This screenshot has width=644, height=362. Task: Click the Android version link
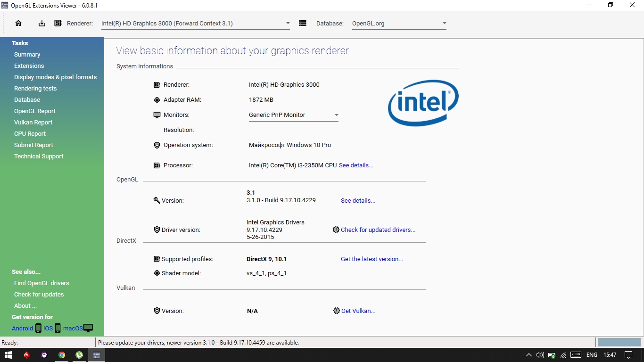coord(22,329)
